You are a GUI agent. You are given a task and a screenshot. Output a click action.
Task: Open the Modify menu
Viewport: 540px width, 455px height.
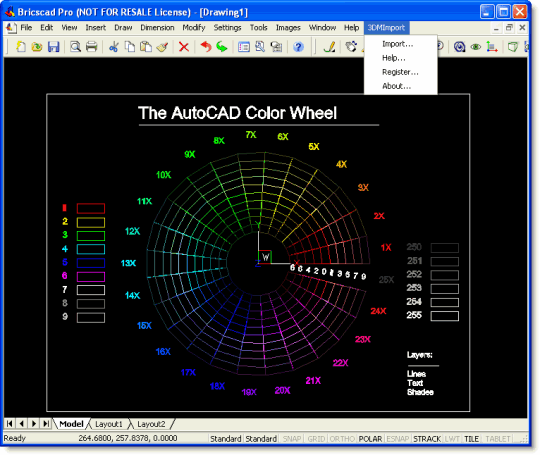point(194,28)
